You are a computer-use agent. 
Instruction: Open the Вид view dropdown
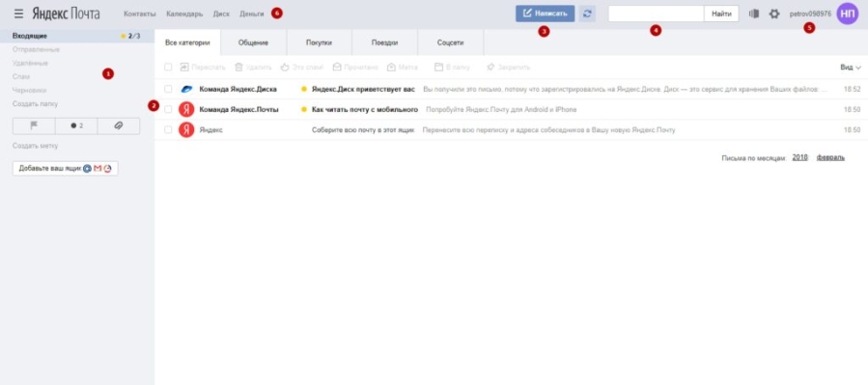pos(851,68)
